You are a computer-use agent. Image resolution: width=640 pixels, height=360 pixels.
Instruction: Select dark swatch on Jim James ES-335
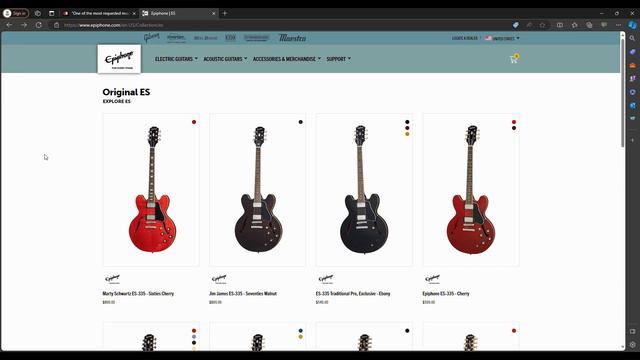300,122
